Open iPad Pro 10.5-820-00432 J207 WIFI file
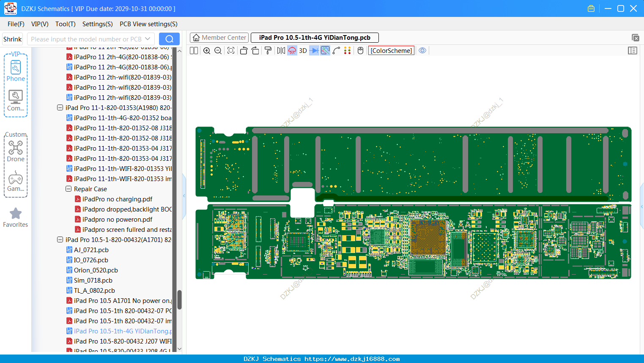This screenshot has width=644, height=363. point(119,341)
